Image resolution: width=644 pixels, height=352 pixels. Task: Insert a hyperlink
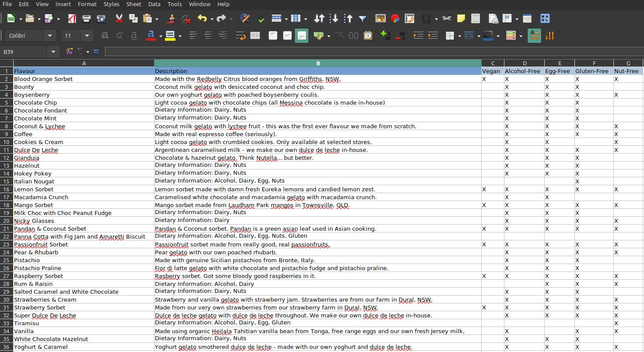(447, 18)
